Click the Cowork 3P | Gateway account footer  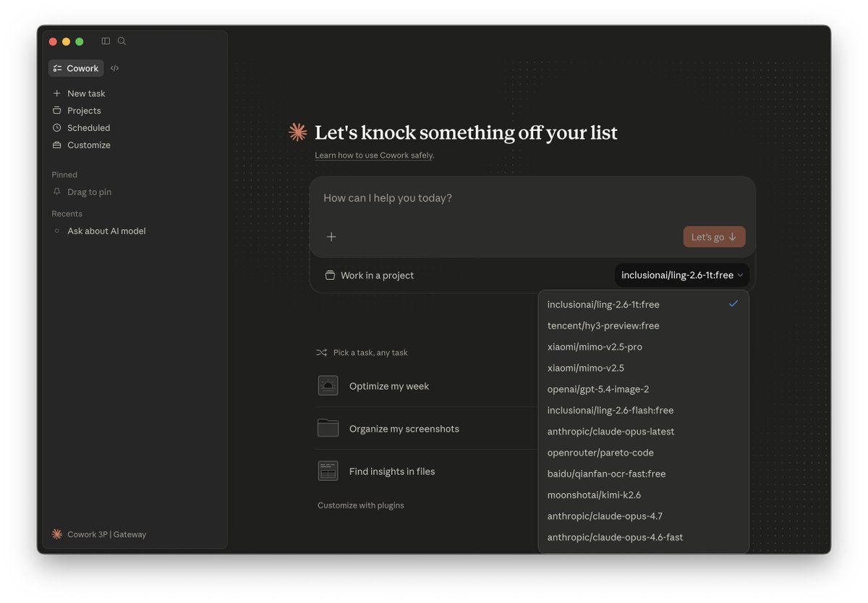pyautogui.click(x=106, y=534)
